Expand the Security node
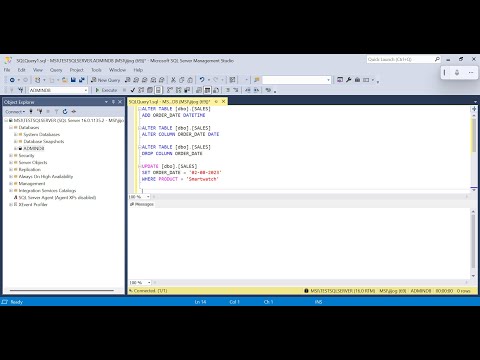The image size is (480, 360). (11, 155)
